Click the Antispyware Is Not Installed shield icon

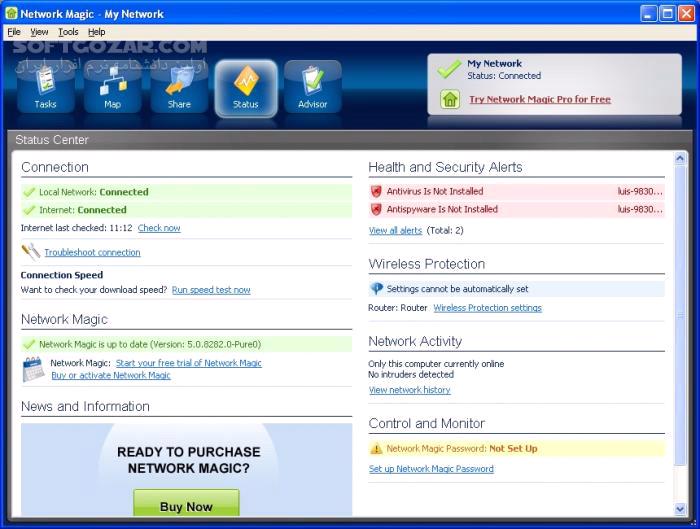pyautogui.click(x=376, y=209)
